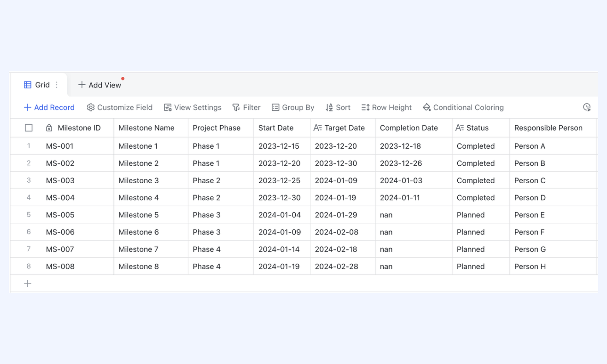
Task: Click Completed status in MS-002 row
Action: pos(481,163)
